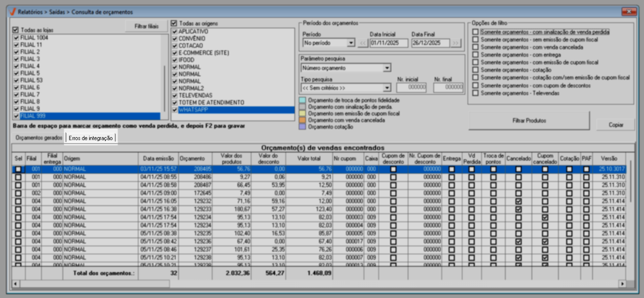
Task: Close the Consulta de orçamentos window
Action: [x=628, y=12]
